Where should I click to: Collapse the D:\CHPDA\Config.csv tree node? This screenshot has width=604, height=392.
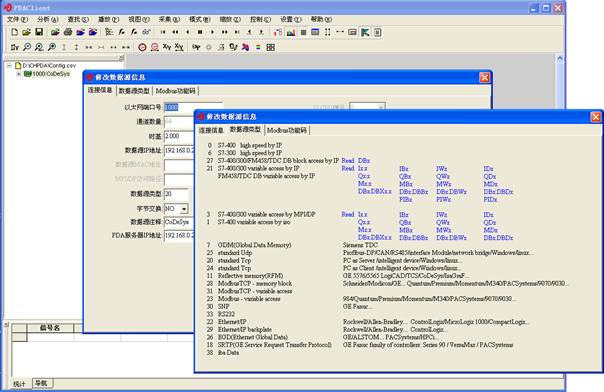9,66
